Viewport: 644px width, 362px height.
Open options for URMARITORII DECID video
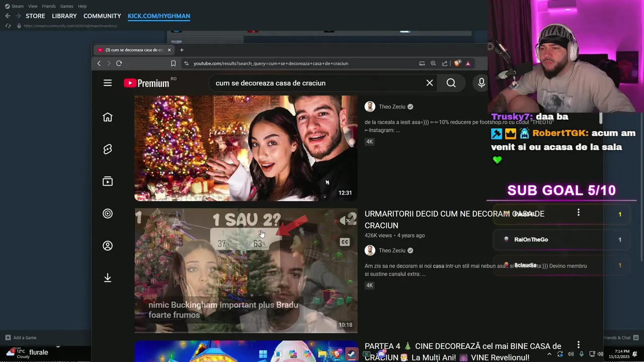[578, 213]
